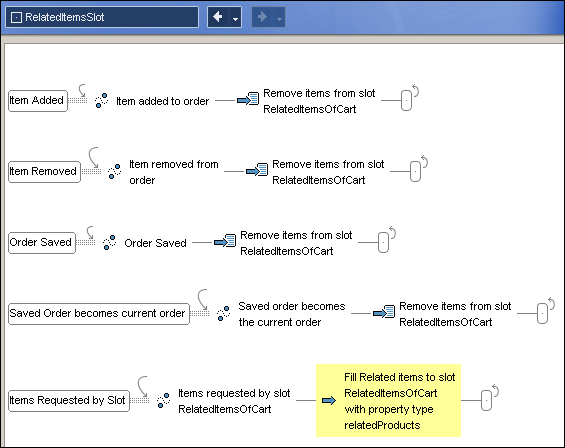Click Remove items from slot text in Saved Order row
Viewport: 565px width, 448px height.
(455, 314)
